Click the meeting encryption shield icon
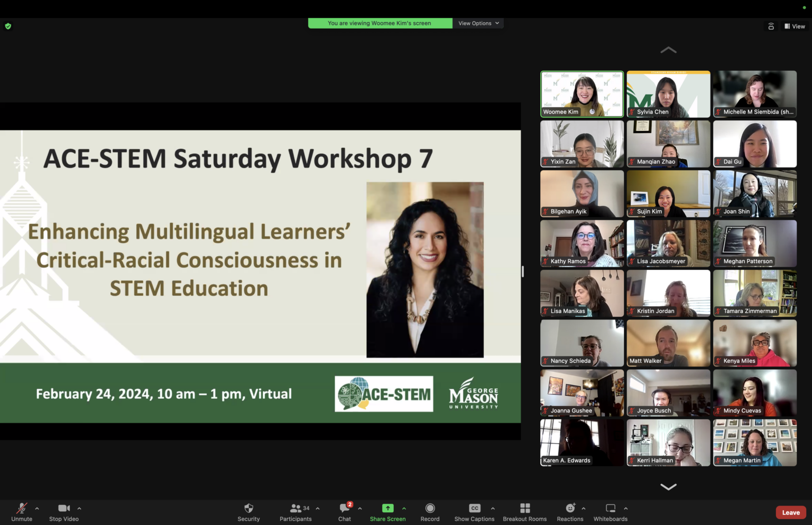 point(8,25)
